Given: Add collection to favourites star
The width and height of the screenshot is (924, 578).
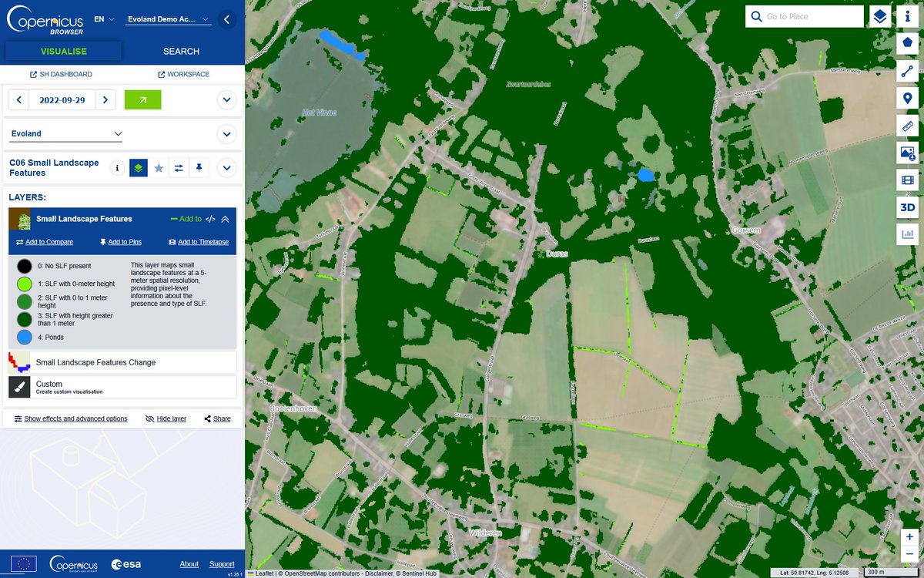Looking at the screenshot, I should click(x=159, y=167).
